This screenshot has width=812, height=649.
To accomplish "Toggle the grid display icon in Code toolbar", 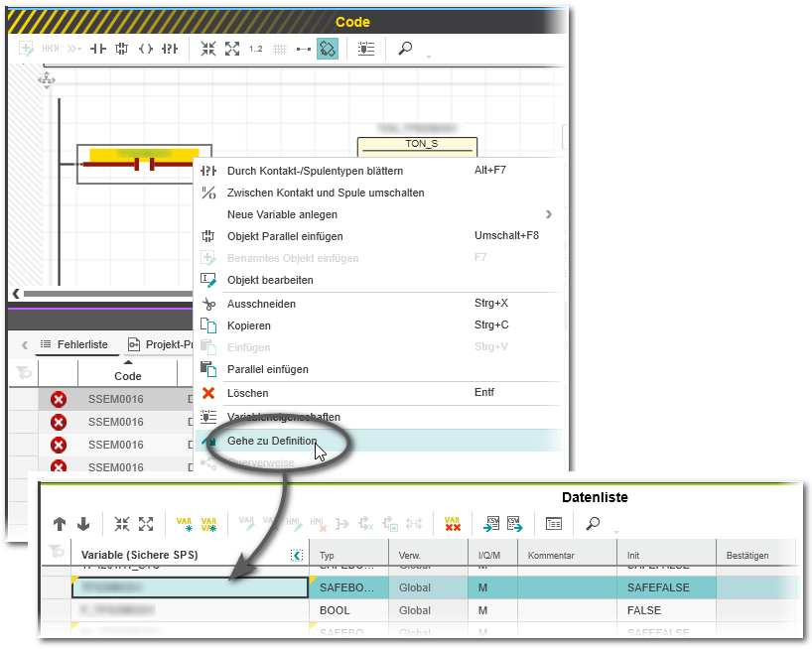I will pos(280,49).
